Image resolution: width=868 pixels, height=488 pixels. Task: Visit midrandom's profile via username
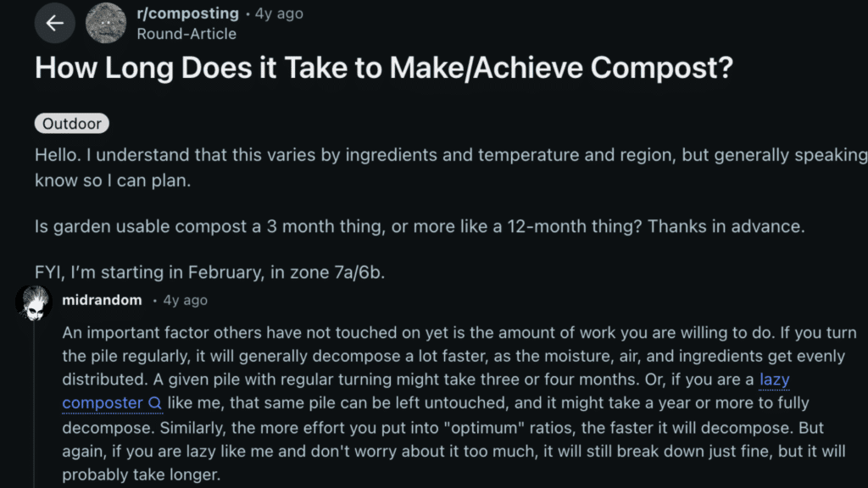(x=102, y=299)
